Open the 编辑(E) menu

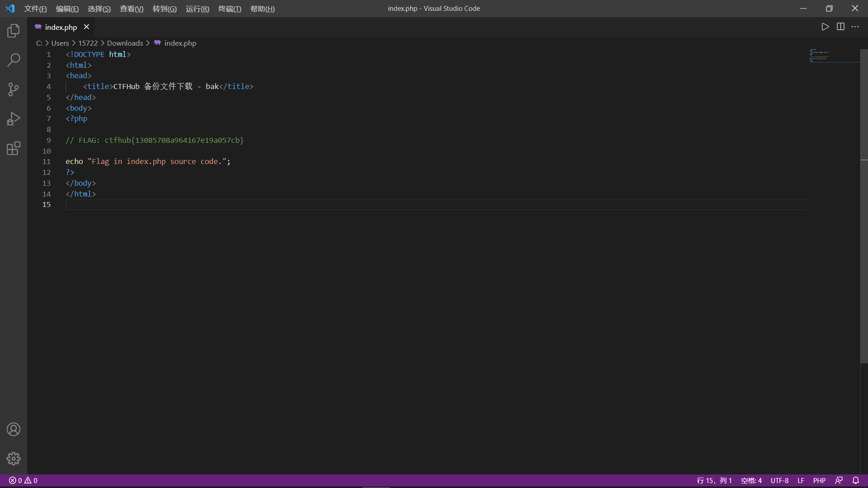tap(67, 9)
